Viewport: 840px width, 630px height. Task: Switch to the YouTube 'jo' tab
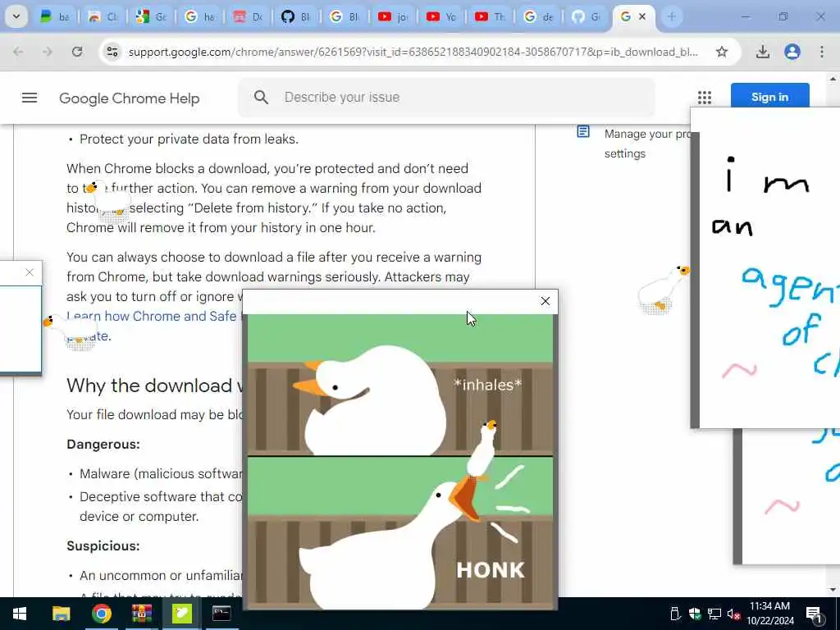pyautogui.click(x=393, y=16)
